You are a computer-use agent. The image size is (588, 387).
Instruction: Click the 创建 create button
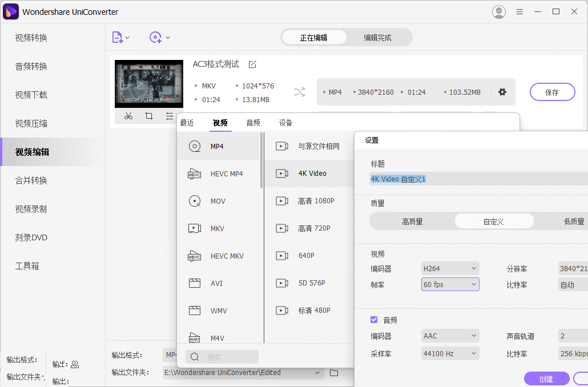point(546,378)
